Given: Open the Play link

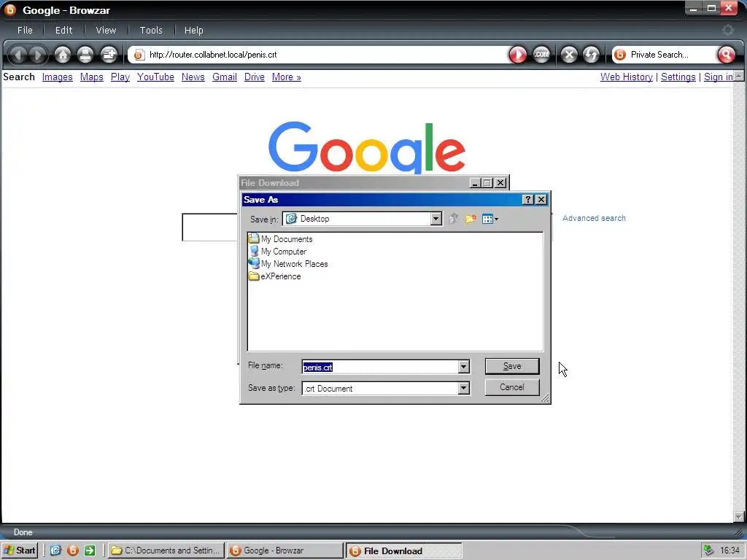Looking at the screenshot, I should [120, 77].
